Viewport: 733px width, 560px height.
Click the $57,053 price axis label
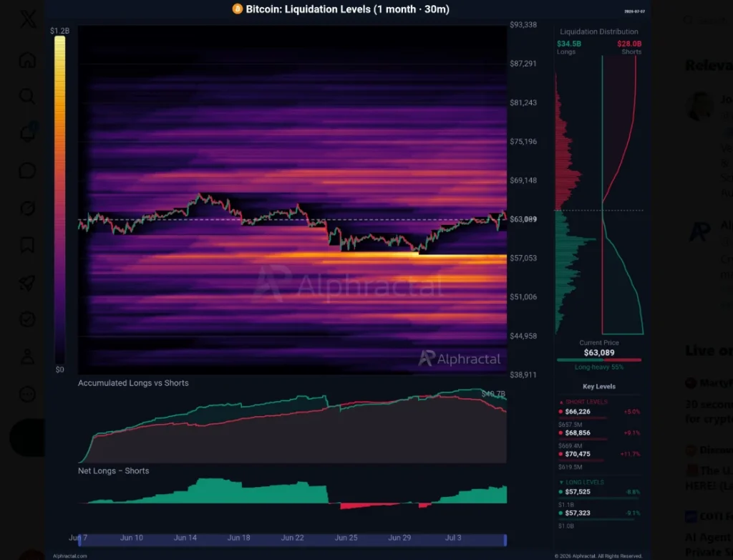(x=523, y=258)
